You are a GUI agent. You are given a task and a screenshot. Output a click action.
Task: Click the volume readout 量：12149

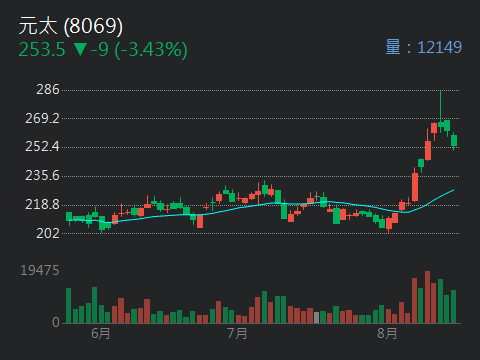click(x=423, y=47)
